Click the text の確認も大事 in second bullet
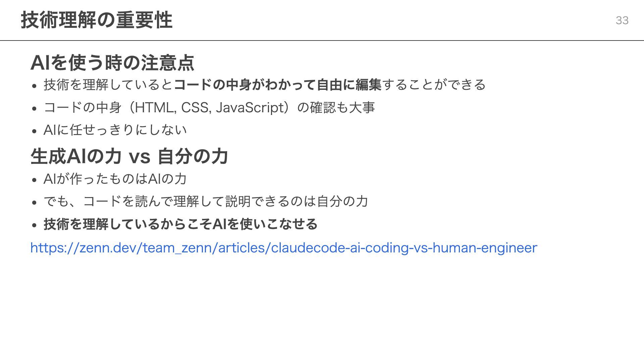644x362 pixels. pos(336,108)
